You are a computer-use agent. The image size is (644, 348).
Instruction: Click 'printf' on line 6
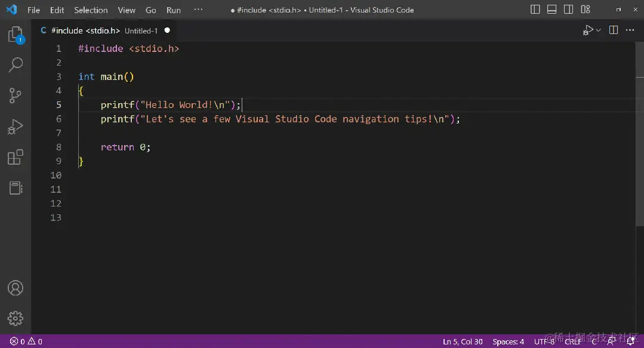[118, 119]
